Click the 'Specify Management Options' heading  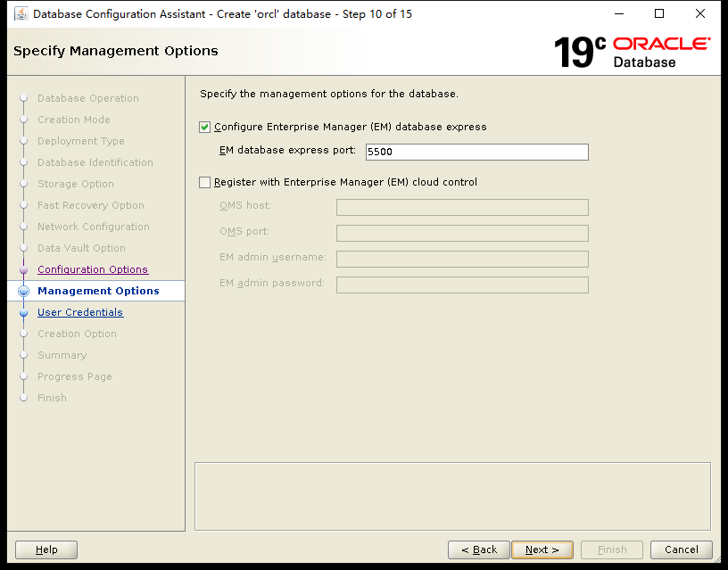click(x=116, y=51)
